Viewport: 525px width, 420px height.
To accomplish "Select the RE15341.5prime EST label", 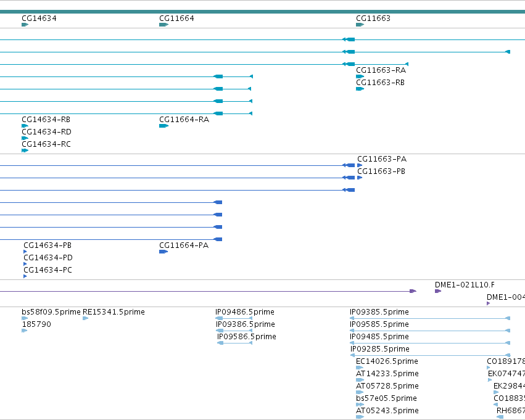I will tap(114, 312).
